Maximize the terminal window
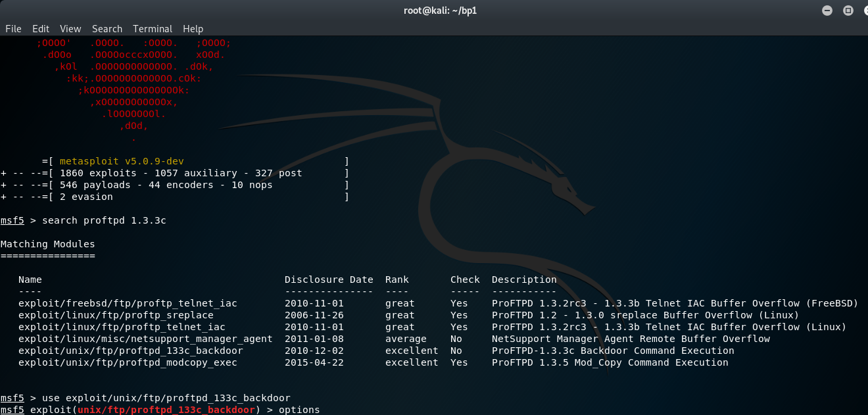The width and height of the screenshot is (868, 415). (x=848, y=11)
